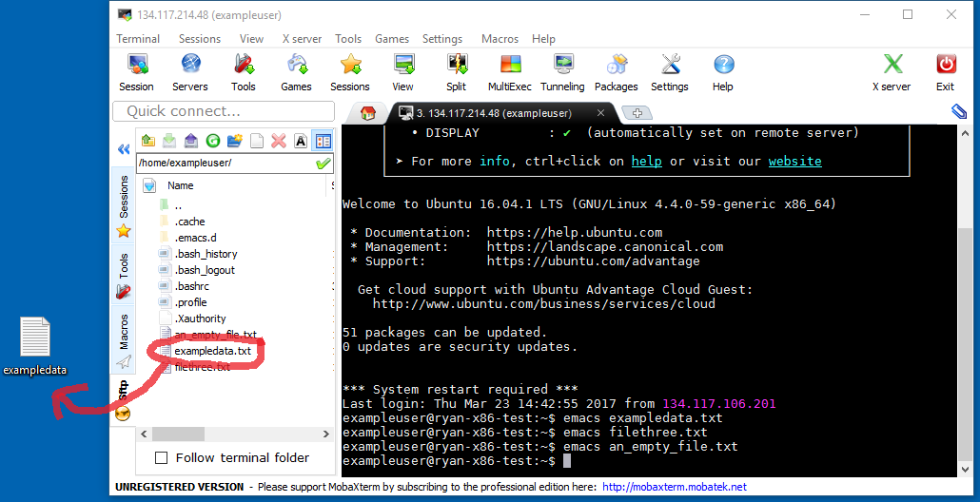The height and width of the screenshot is (502, 980).
Task: Delete selected file with red X icon
Action: pyautogui.click(x=279, y=141)
